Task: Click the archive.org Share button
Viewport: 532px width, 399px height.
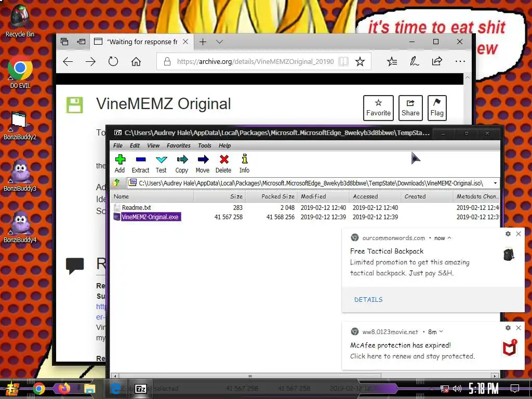Action: pos(410,108)
